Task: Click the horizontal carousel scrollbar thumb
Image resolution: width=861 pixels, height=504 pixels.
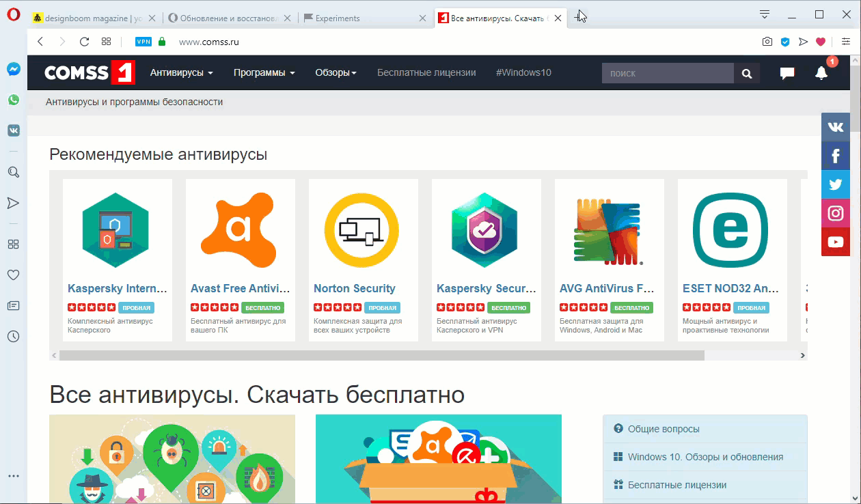Action: 381,355
